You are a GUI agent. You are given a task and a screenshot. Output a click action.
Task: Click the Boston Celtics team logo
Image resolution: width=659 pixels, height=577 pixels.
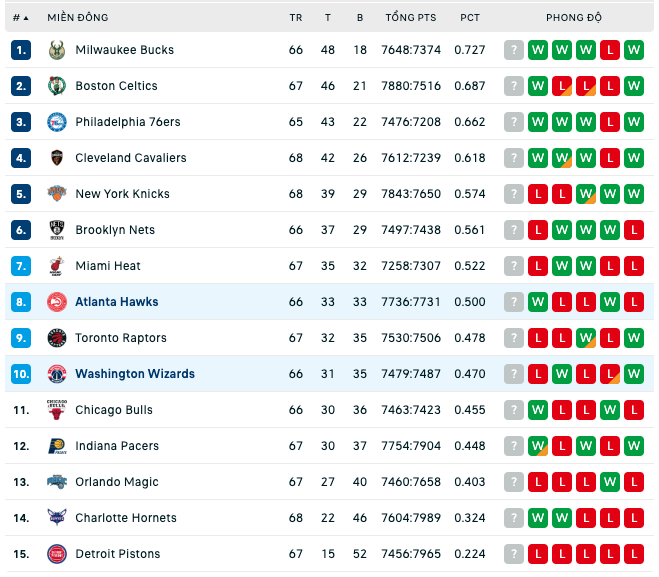(57, 86)
